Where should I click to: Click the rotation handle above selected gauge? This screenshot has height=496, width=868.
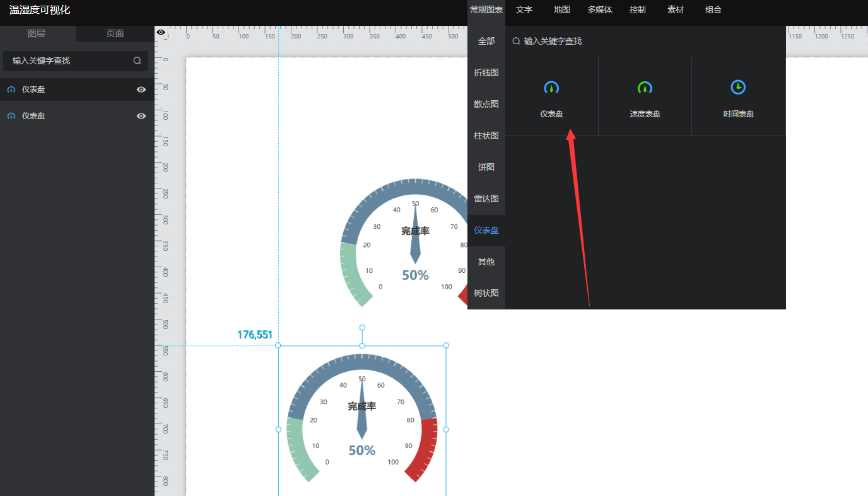(362, 328)
